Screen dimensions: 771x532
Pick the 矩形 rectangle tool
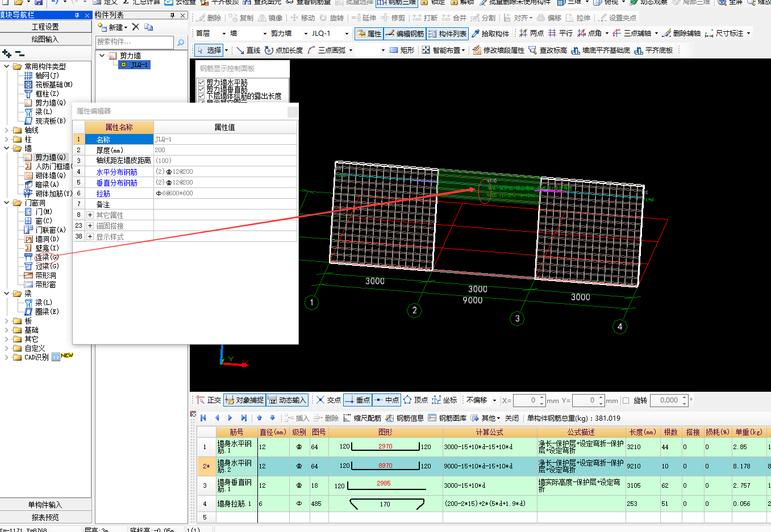pyautogui.click(x=402, y=51)
